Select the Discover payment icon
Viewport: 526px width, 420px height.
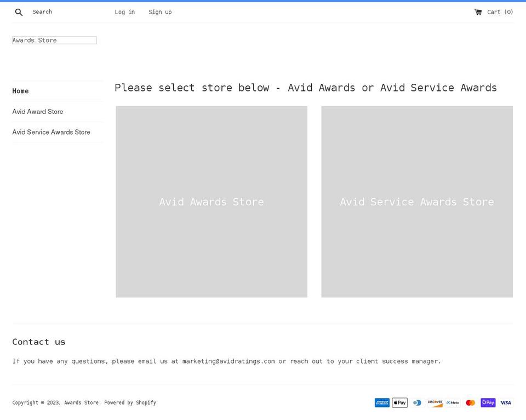(434, 402)
